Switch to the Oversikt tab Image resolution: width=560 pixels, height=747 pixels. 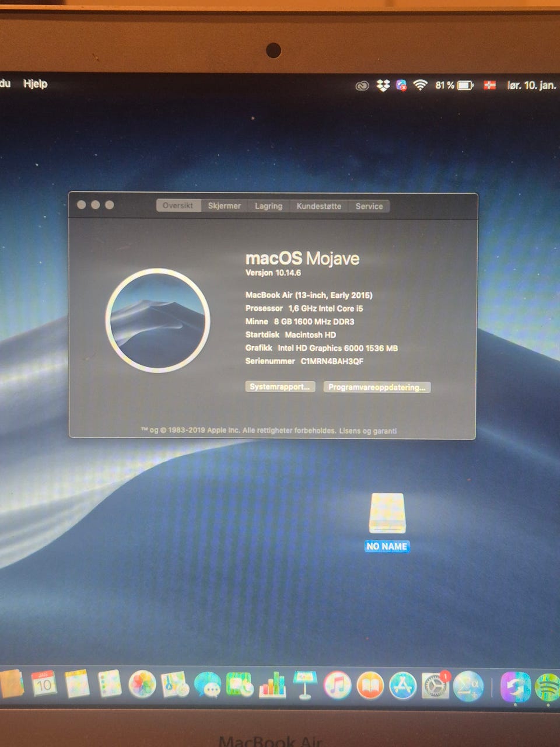click(178, 205)
